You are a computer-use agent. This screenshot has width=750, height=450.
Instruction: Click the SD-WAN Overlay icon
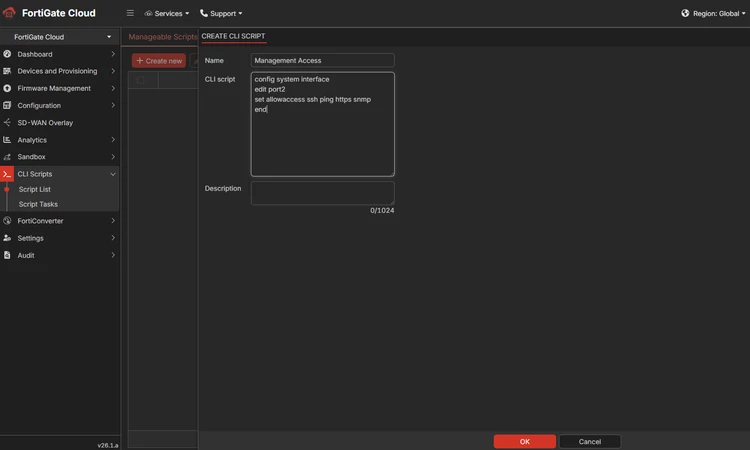[x=7, y=122]
